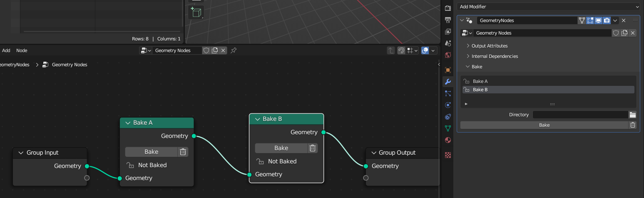
Task: Toggle modifier viewport display icon
Action: [x=599, y=20]
